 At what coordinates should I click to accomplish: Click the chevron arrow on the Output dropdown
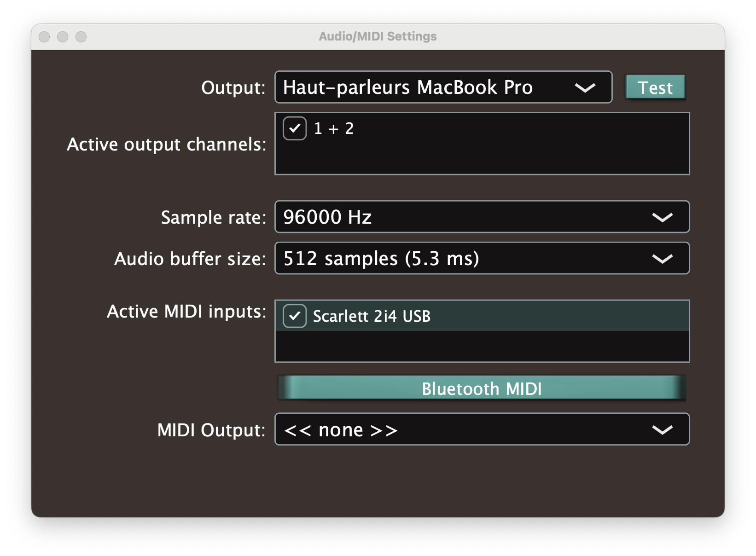(585, 87)
